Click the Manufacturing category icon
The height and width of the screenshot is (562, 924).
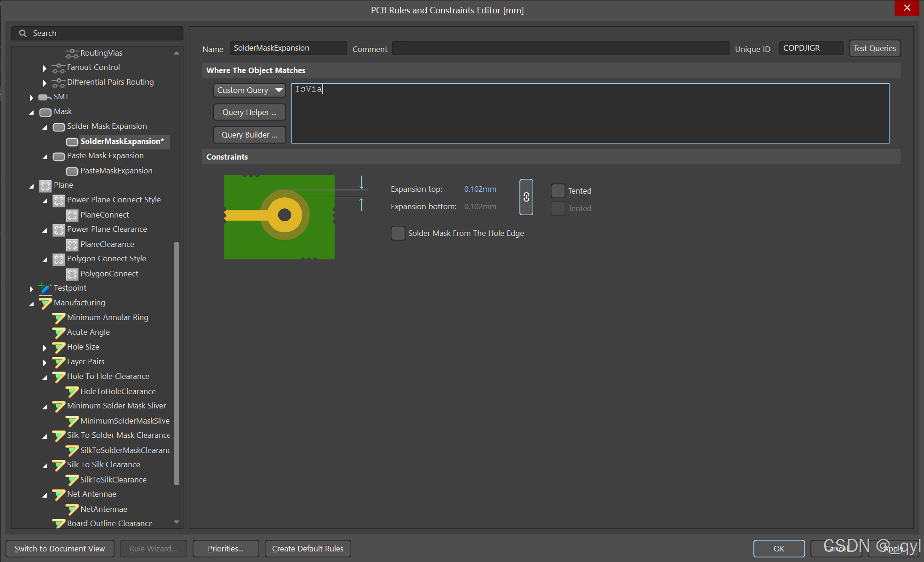pos(45,303)
